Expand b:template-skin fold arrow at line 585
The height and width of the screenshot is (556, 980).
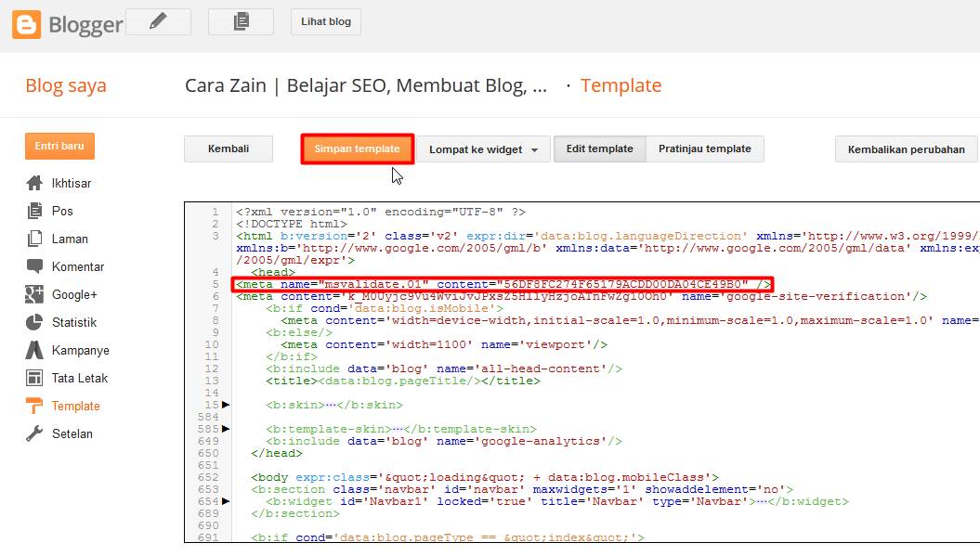click(226, 429)
